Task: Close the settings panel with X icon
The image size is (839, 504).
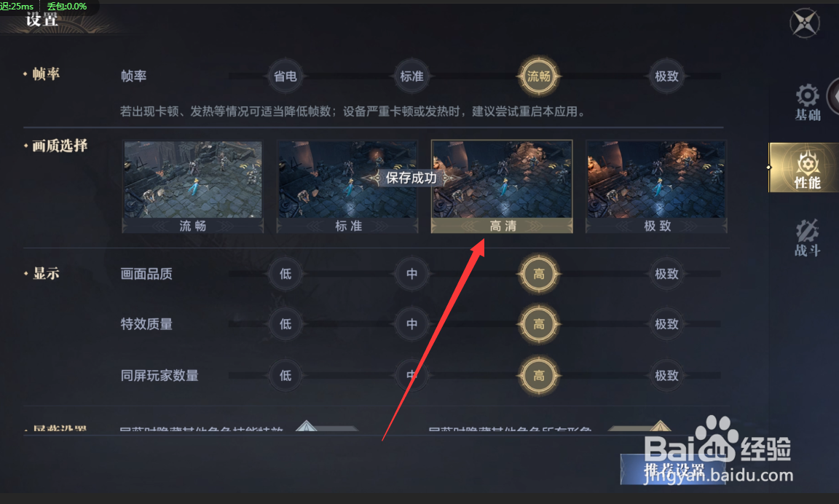Action: tap(805, 23)
